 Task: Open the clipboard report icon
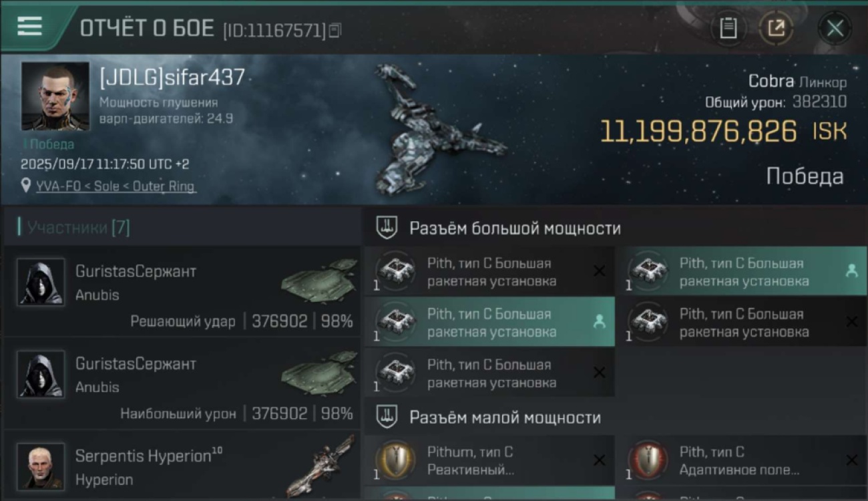pyautogui.click(x=728, y=28)
